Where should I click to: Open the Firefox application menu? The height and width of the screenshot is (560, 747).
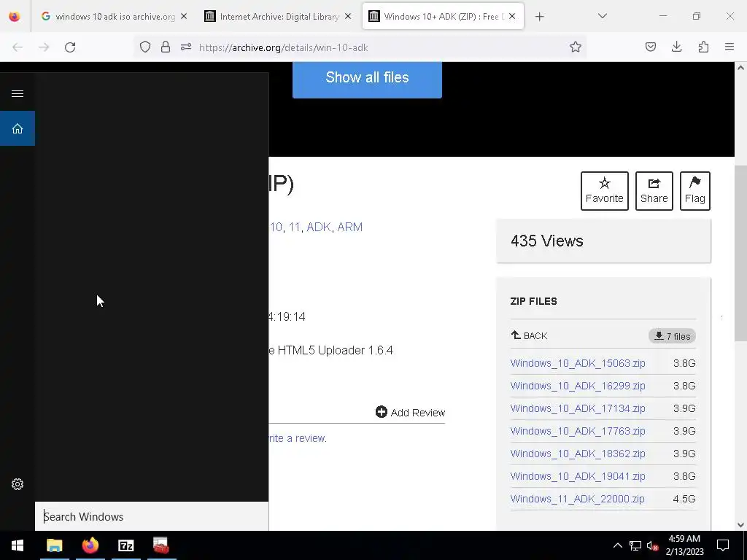(729, 47)
